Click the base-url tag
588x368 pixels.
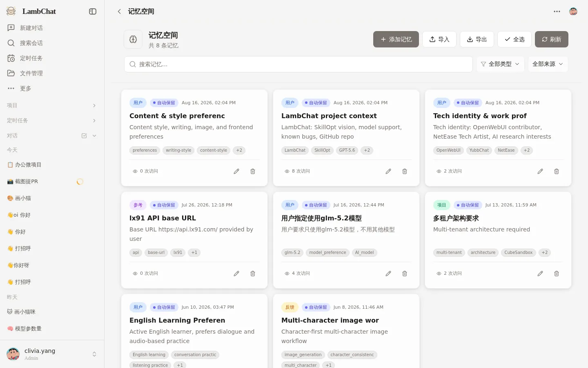tap(156, 253)
